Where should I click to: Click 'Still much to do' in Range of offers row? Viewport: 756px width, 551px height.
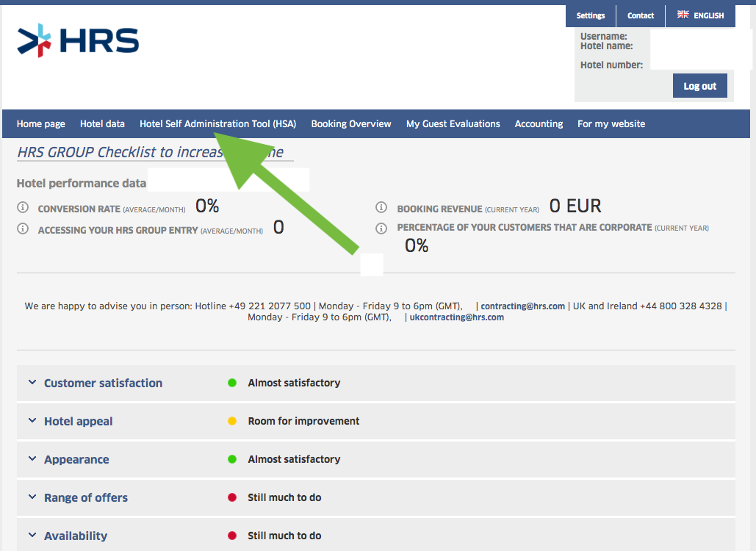tap(284, 497)
